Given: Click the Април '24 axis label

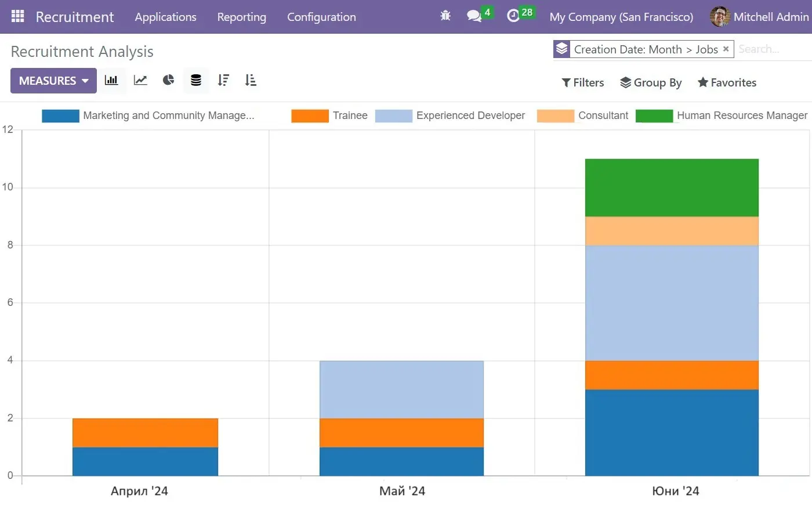Looking at the screenshot, I should pos(139,491).
